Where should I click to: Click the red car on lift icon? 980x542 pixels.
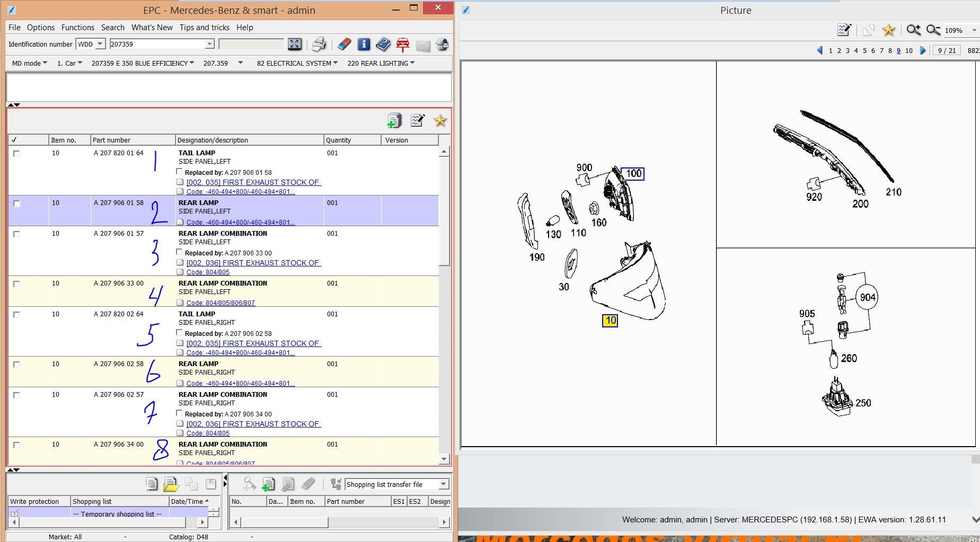click(403, 45)
